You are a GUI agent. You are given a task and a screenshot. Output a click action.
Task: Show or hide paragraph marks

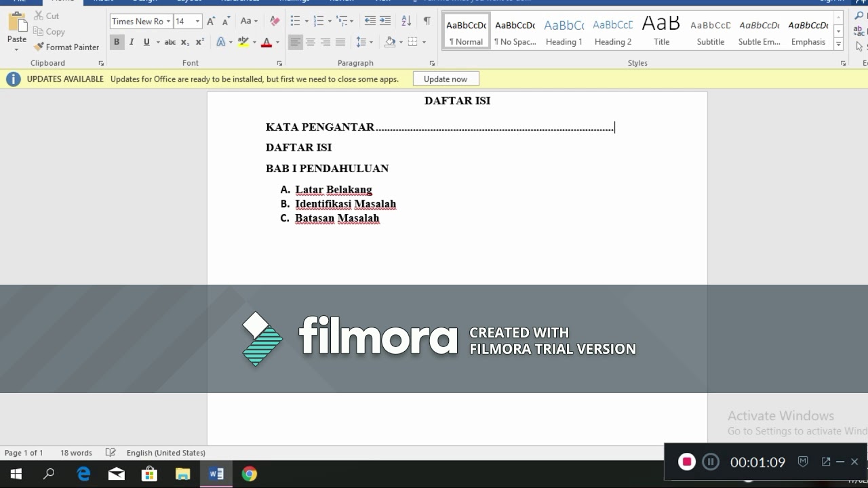pos(427,22)
